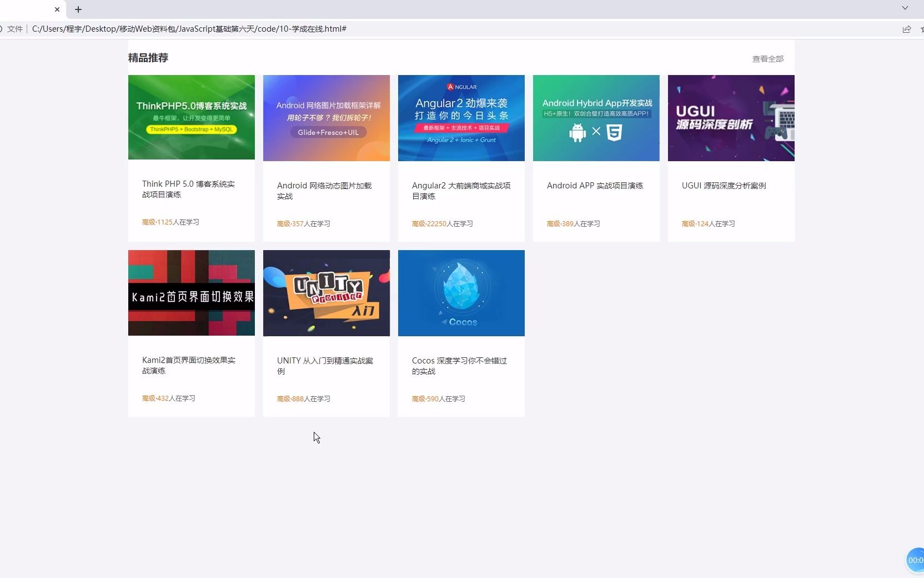Click the 文件 label in address bar

click(x=15, y=29)
